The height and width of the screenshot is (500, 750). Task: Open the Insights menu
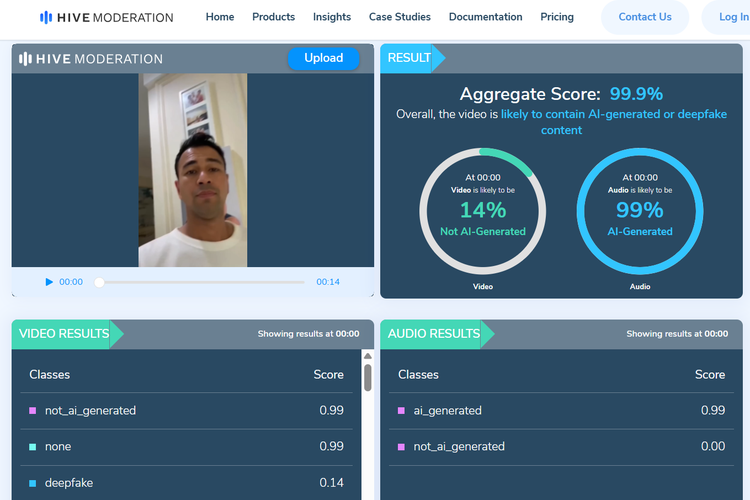point(331,17)
